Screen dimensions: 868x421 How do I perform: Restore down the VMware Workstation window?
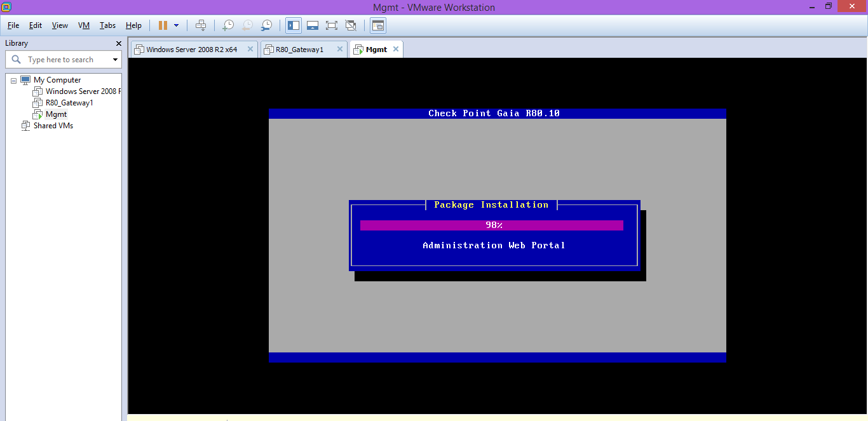[829, 6]
